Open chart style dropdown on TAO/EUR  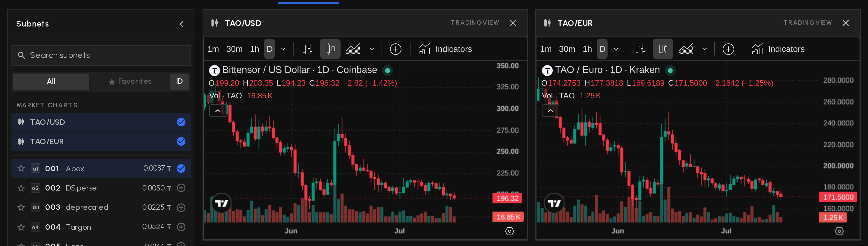(x=704, y=49)
